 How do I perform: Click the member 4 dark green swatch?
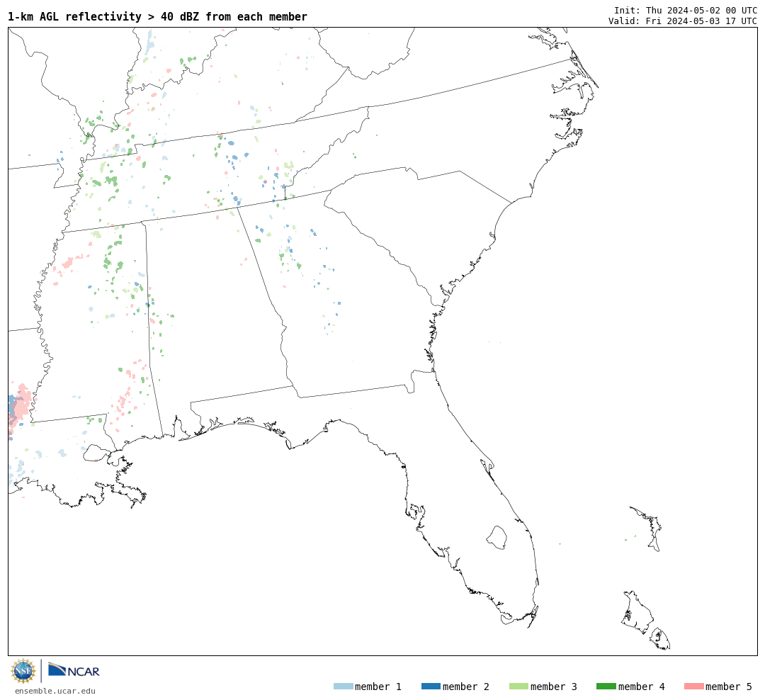coord(606,687)
